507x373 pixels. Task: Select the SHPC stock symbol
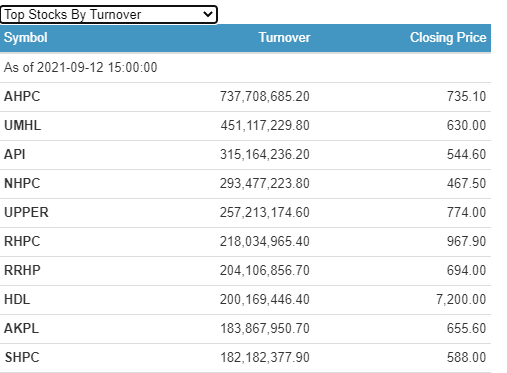point(22,357)
